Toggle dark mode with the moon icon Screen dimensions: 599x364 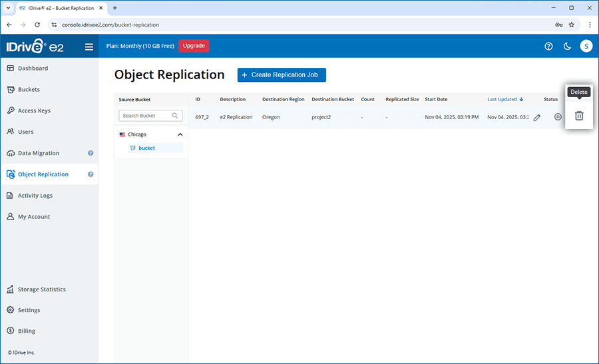pos(567,47)
